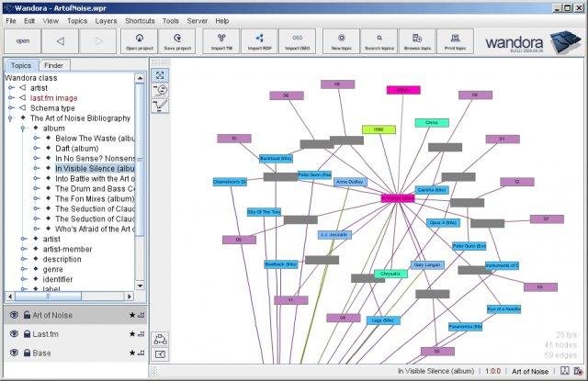Open the Topics menu
This screenshot has width=588, height=381.
[x=77, y=21]
